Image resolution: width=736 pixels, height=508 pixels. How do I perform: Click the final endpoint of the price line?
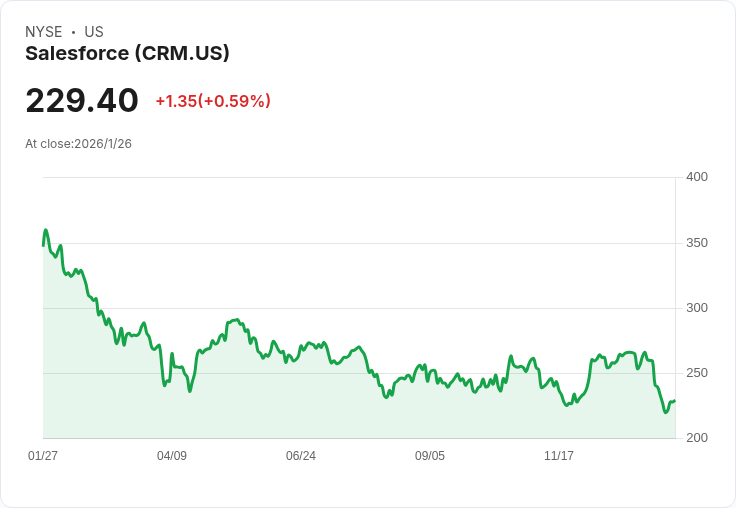(x=675, y=401)
